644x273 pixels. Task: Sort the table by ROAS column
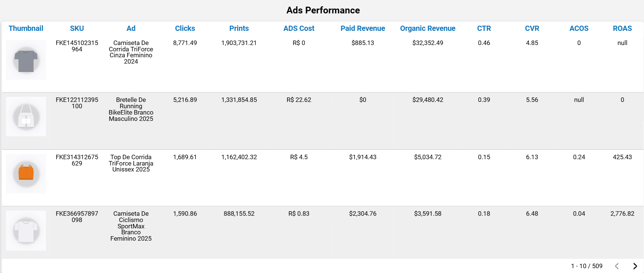click(x=622, y=28)
